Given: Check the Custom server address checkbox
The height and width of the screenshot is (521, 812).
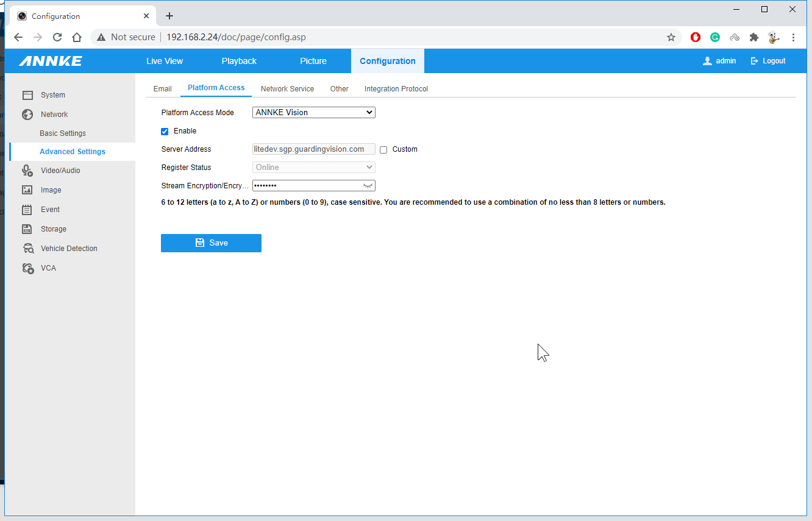Looking at the screenshot, I should 383,149.
